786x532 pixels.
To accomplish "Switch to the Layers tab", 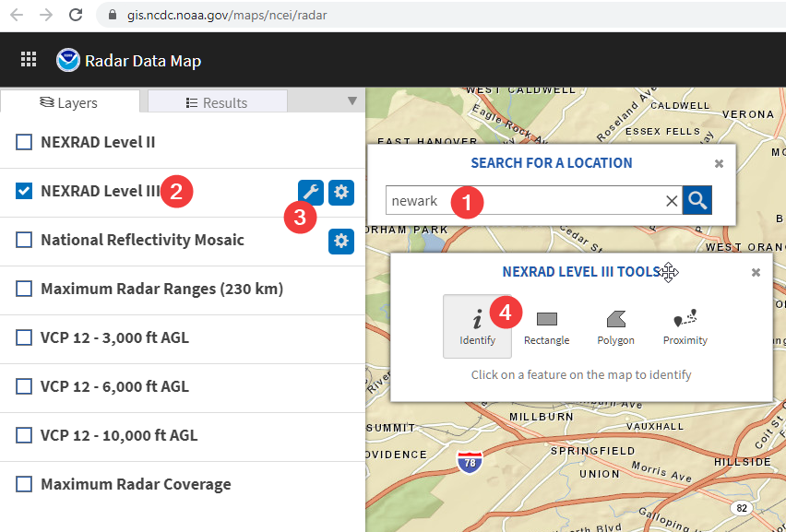I will coord(70,101).
